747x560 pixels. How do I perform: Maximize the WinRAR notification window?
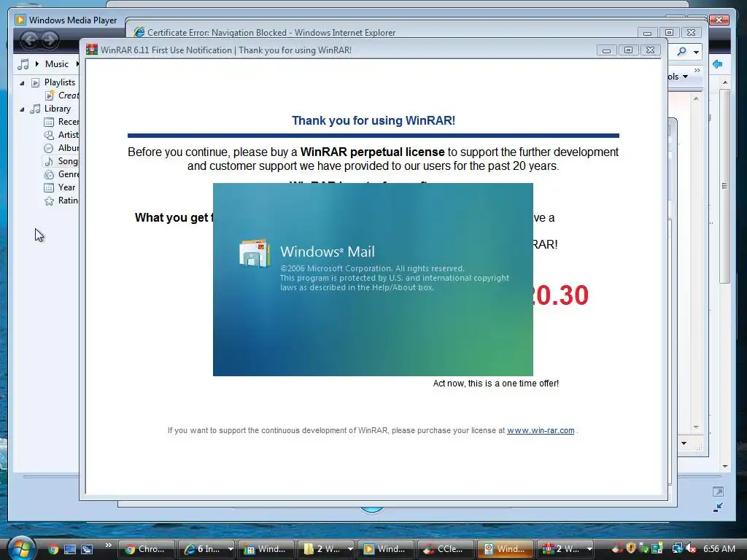[x=628, y=50]
